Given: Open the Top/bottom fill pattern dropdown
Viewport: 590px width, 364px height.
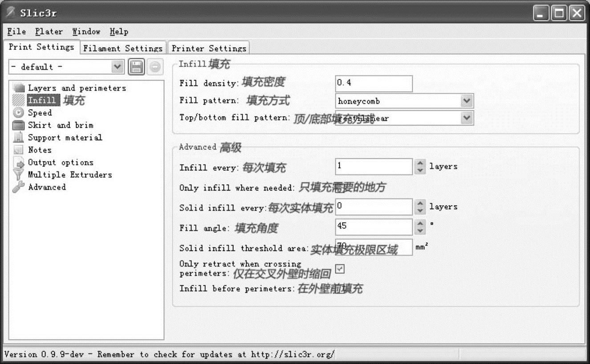Looking at the screenshot, I should (x=404, y=118).
